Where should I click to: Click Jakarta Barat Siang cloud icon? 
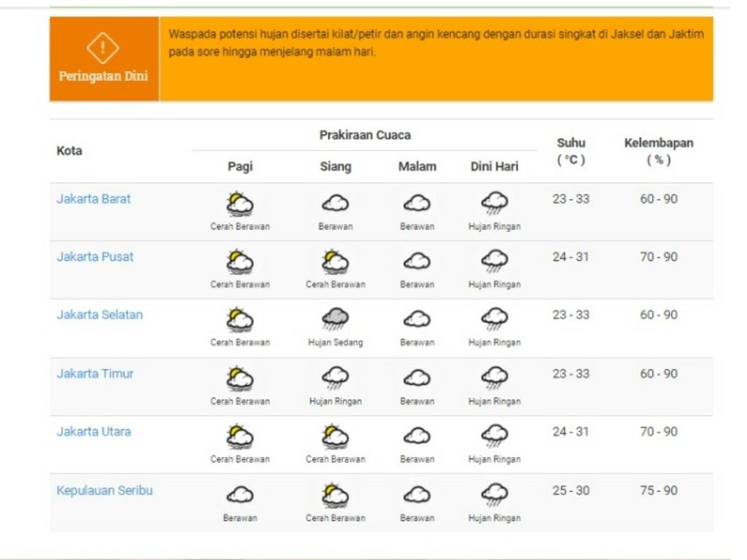click(336, 203)
